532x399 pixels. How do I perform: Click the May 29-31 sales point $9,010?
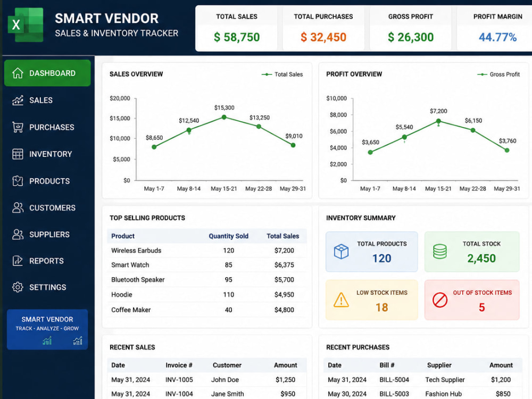(x=293, y=145)
